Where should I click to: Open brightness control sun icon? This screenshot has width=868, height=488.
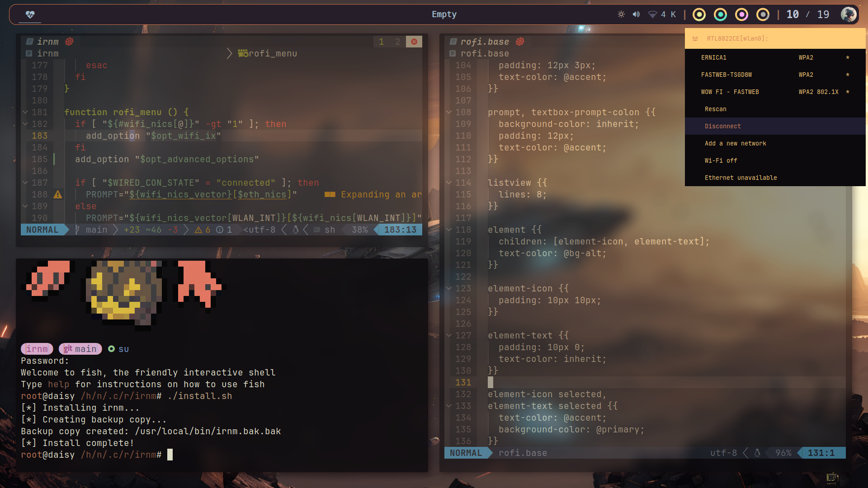pos(621,14)
